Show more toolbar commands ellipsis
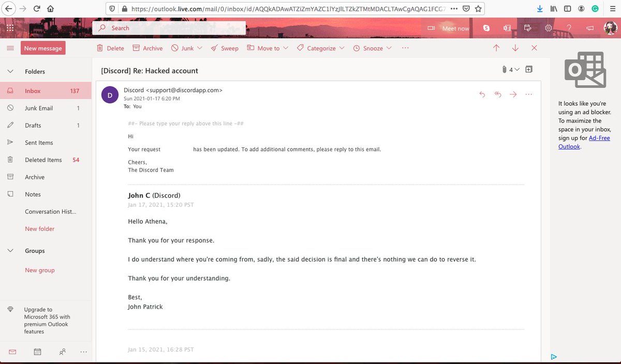 [x=405, y=48]
